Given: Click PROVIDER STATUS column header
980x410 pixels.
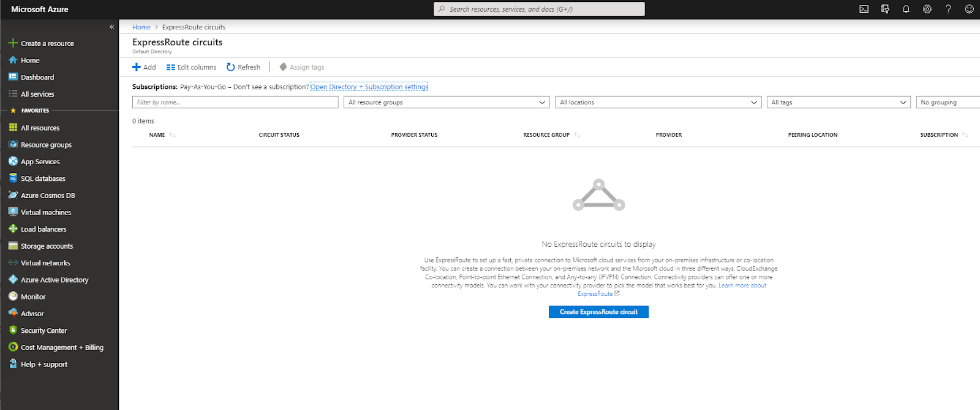Looking at the screenshot, I should (x=415, y=135).
